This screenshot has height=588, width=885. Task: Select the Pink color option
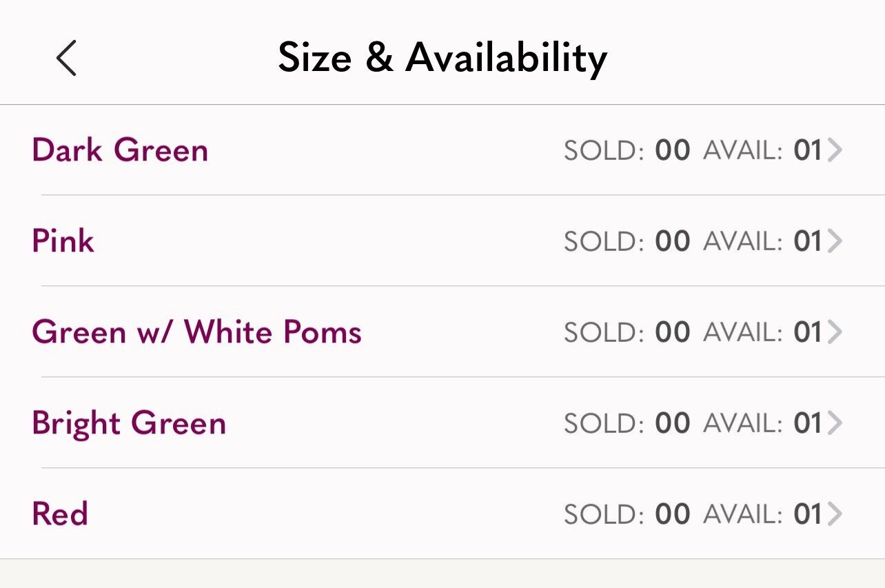coord(63,241)
